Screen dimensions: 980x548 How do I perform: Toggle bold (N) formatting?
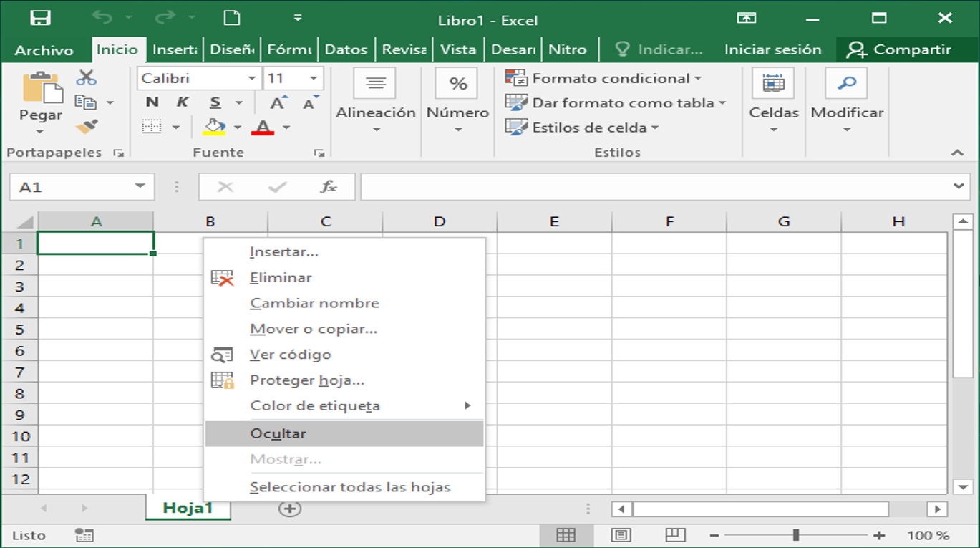point(152,102)
